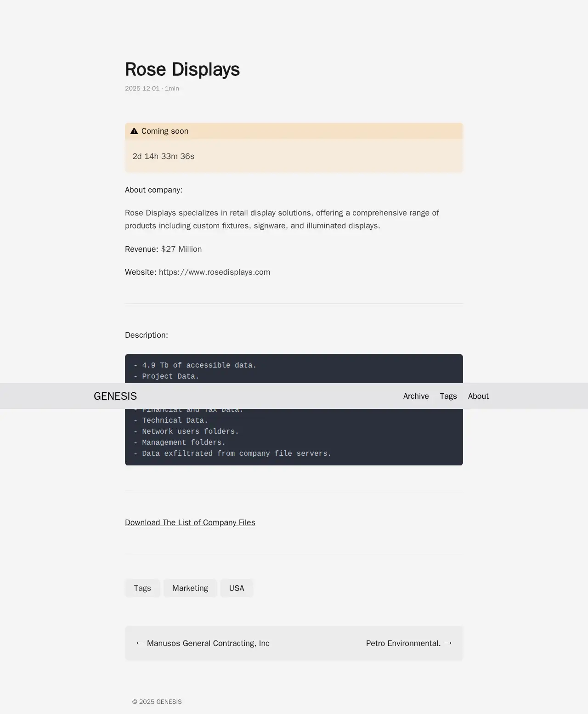
Task: Open the About page
Action: click(x=478, y=396)
